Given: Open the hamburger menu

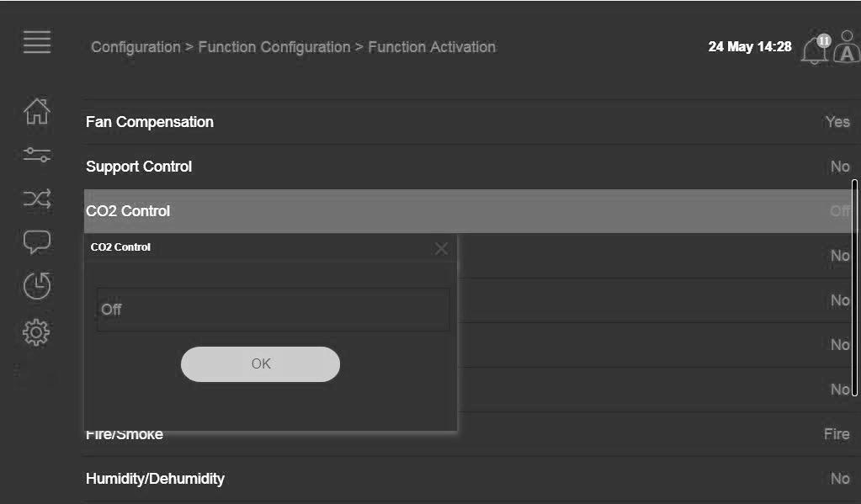Looking at the screenshot, I should 37,42.
